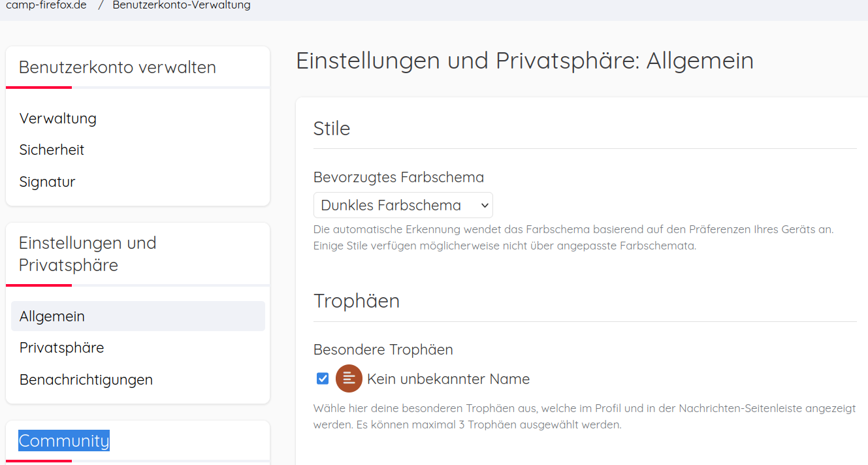
Task: Open Verwaltung in the sidebar
Action: tap(58, 118)
